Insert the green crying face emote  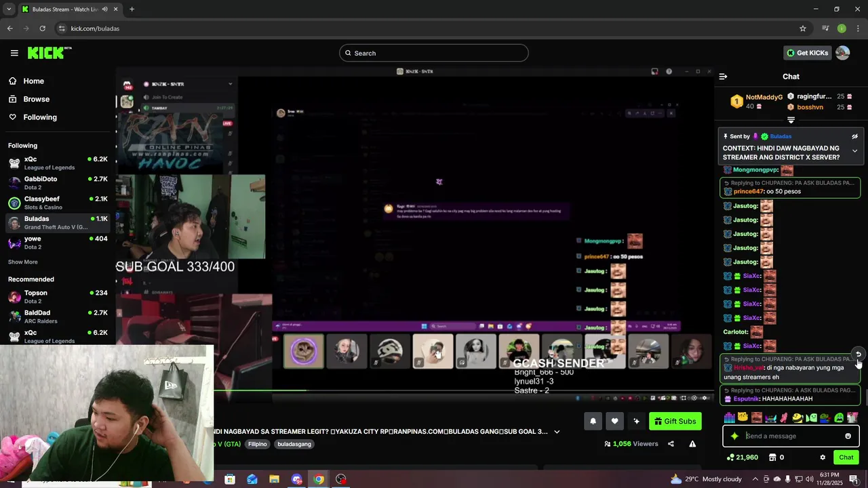point(839,418)
